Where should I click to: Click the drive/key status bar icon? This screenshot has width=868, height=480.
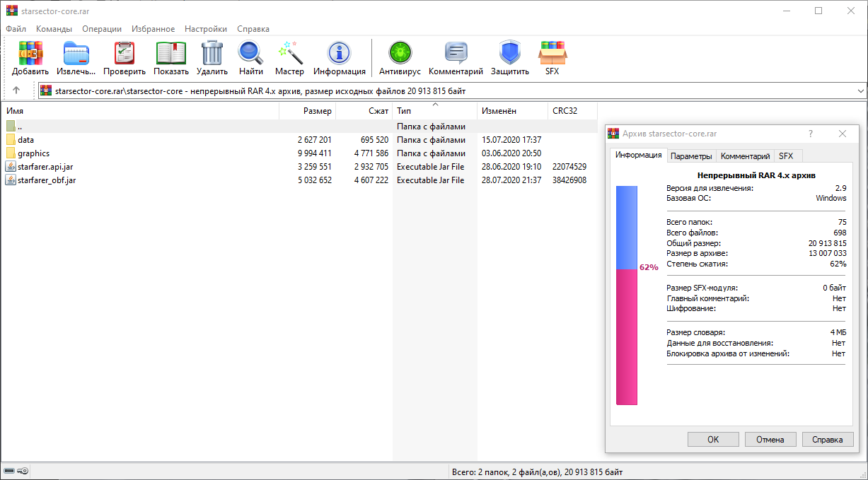point(16,471)
